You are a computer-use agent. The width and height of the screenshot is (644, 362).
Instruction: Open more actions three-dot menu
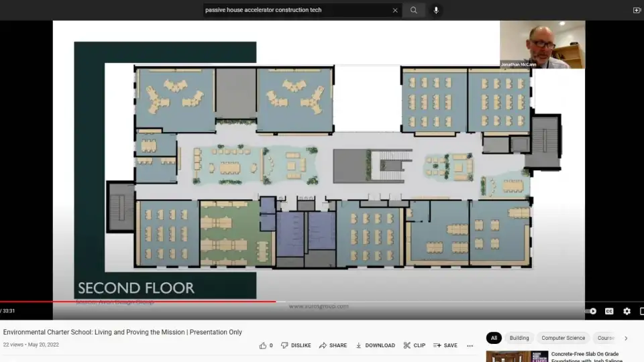point(470,346)
